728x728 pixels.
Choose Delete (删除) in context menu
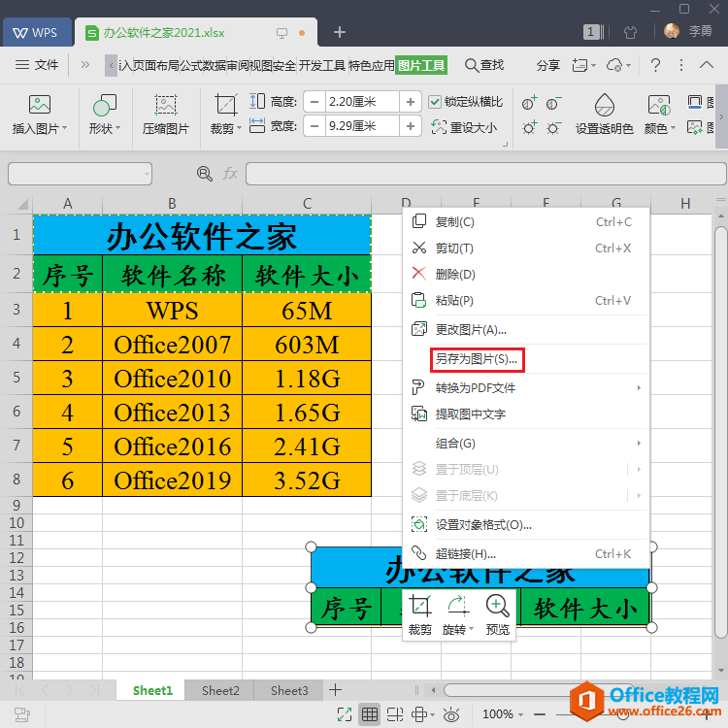[x=526, y=275]
